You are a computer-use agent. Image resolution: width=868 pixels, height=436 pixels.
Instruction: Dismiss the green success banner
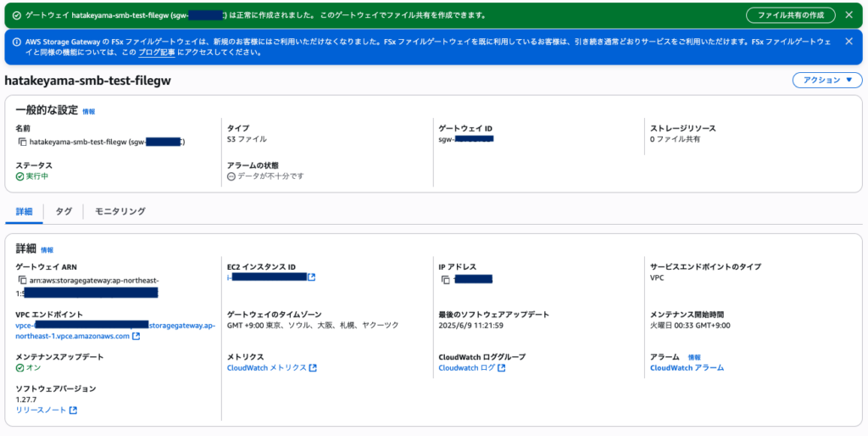point(849,15)
